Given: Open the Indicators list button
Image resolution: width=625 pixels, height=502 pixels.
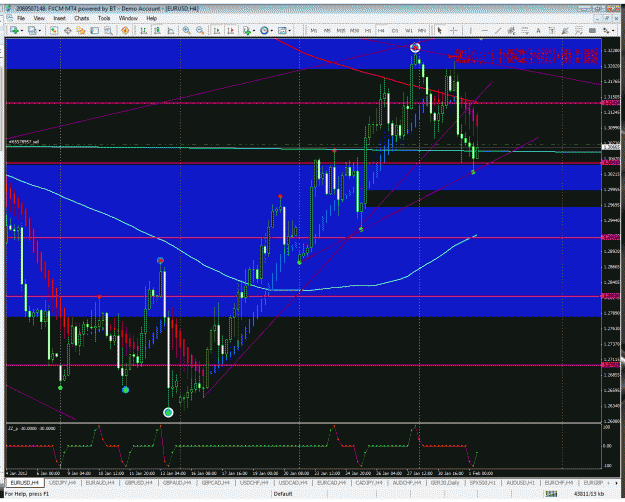Looking at the screenshot, I should tap(247, 30).
